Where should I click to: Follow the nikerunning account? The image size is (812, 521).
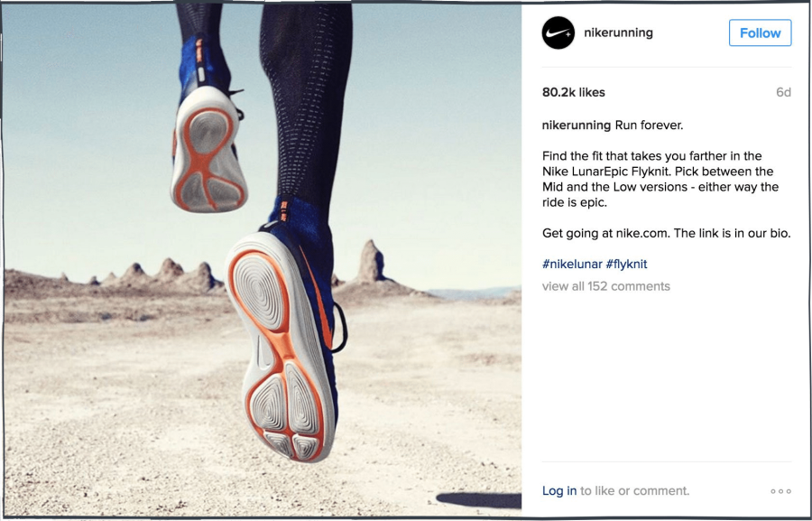coord(760,33)
